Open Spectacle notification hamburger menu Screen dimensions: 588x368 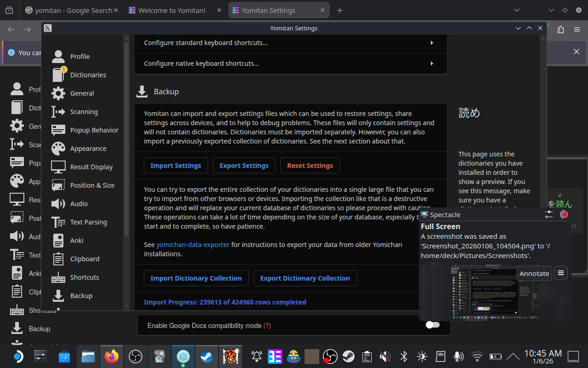tap(560, 273)
